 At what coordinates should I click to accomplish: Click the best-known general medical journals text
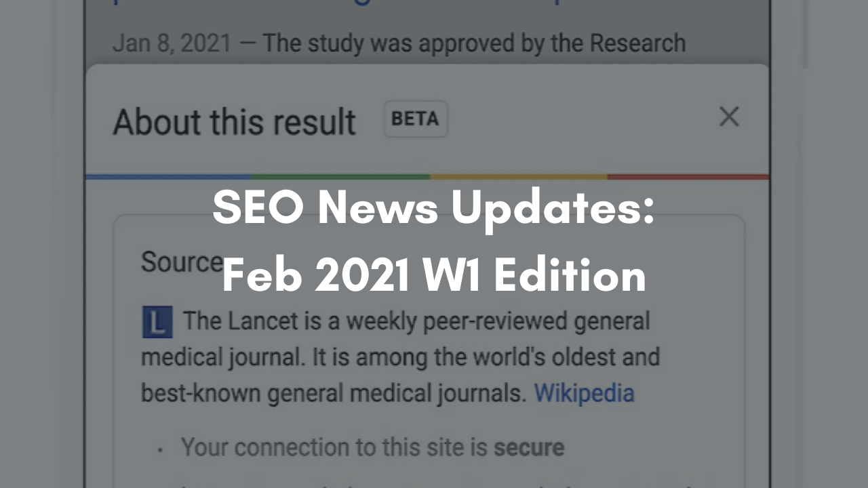pos(334,393)
